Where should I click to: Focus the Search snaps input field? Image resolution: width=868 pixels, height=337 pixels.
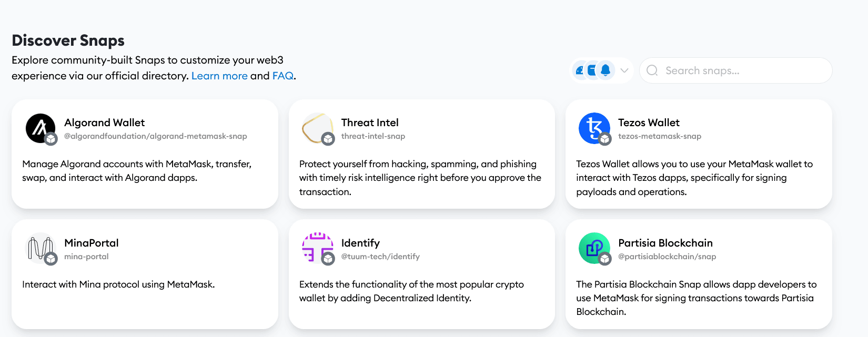[x=742, y=70]
